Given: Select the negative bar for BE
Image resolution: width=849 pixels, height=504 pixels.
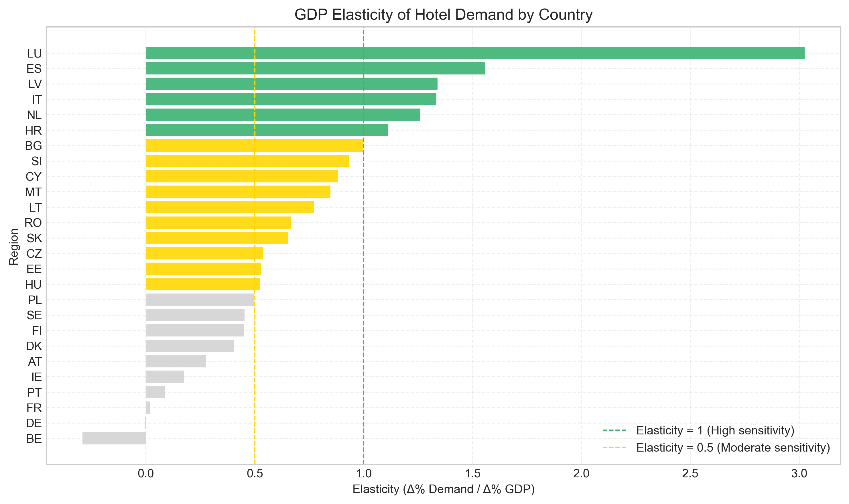Looking at the screenshot, I should pos(114,438).
